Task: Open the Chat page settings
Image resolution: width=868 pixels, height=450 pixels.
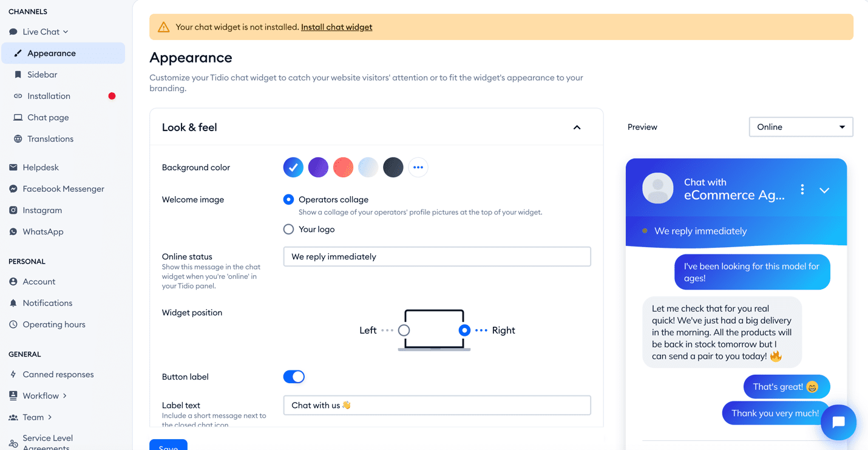Action: (x=47, y=117)
